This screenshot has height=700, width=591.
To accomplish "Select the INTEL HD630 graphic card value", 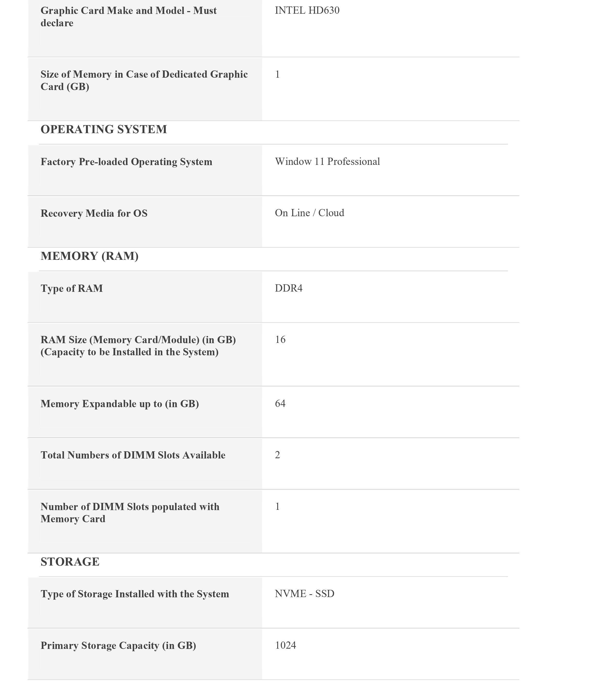I will [307, 10].
